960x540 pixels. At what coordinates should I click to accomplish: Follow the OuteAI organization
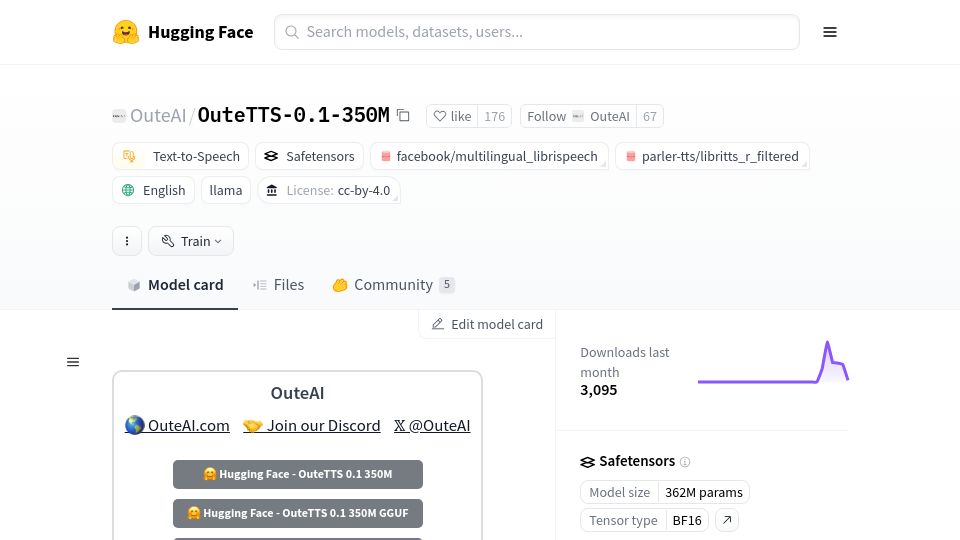(578, 116)
